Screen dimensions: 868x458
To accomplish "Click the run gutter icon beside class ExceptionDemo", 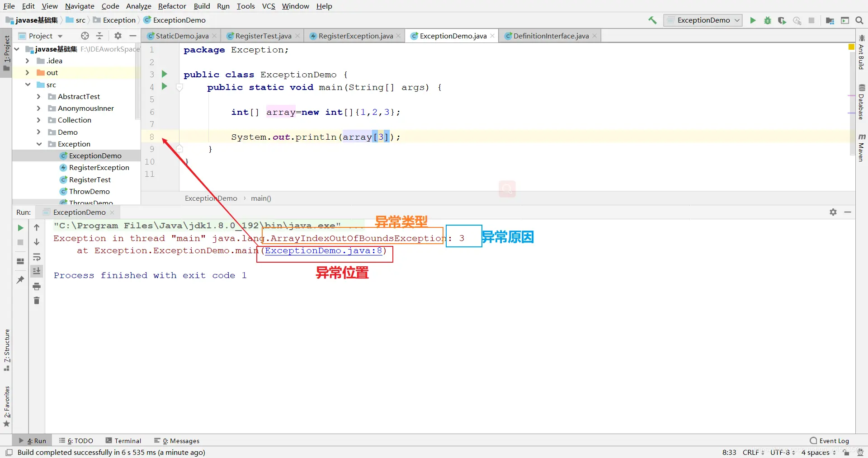I will (x=165, y=74).
